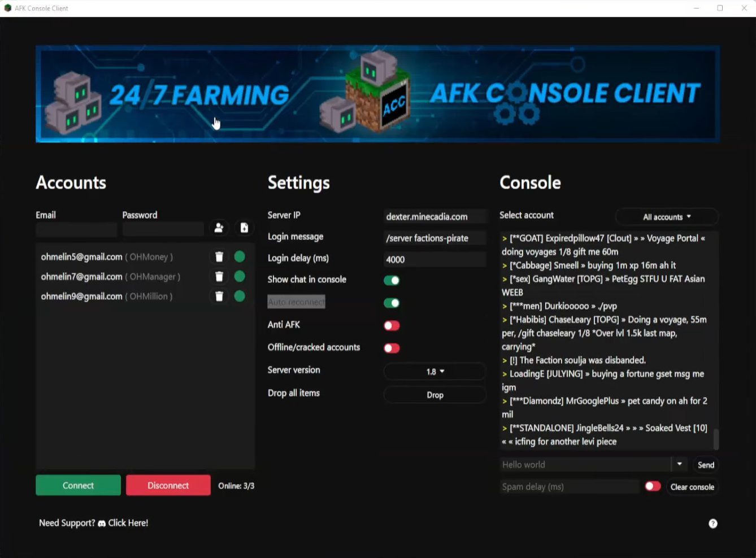
Task: Click the red Disconnect button
Action: point(168,485)
